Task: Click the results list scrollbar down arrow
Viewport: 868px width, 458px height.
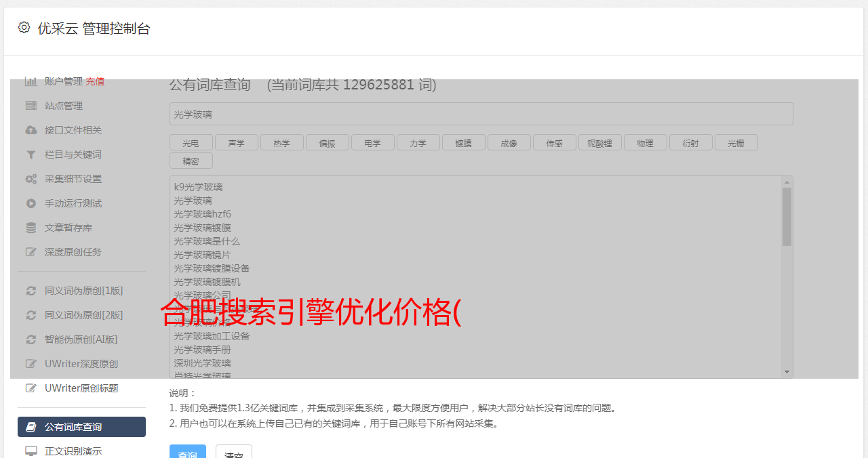Action: pyautogui.click(x=787, y=372)
